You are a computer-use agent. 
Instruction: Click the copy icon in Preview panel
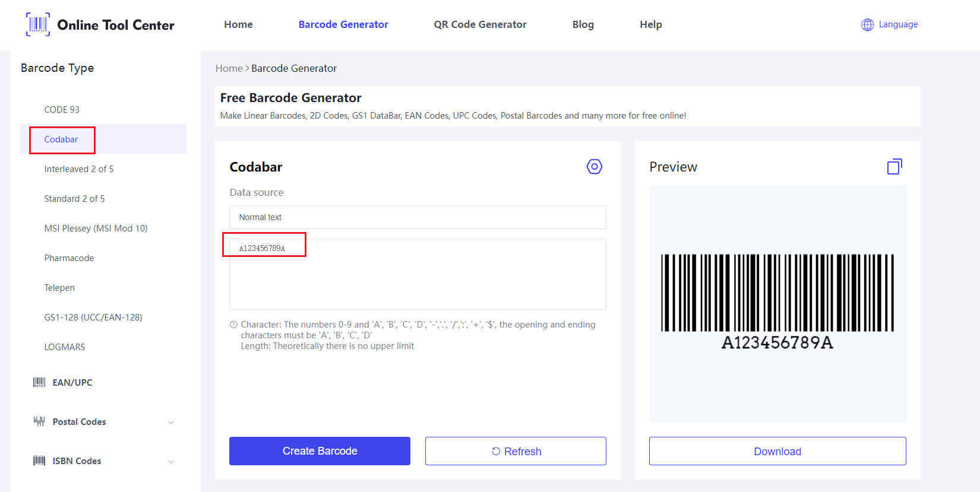point(894,167)
